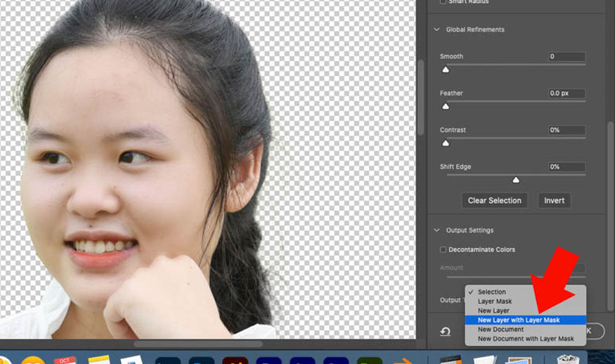Select New Document with Layer Mask
615x364 pixels.
526,339
